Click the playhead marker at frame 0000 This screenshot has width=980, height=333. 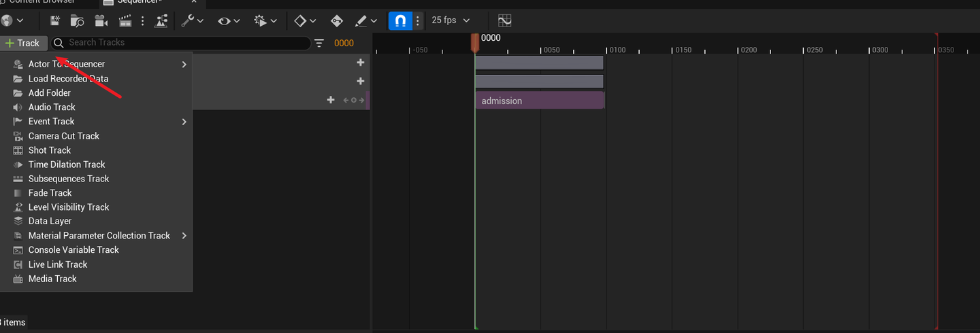click(474, 42)
